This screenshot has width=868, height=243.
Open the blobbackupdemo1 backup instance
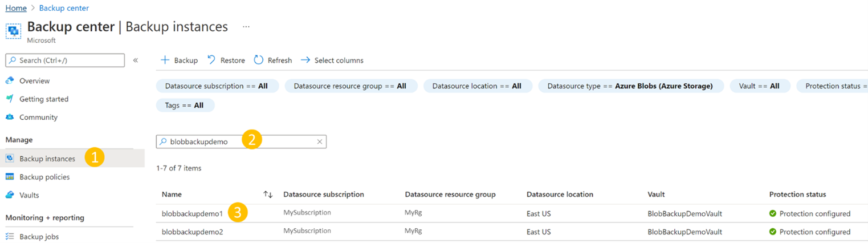tap(192, 214)
